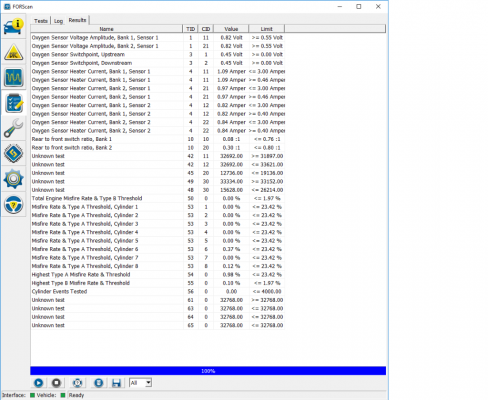
Task: Sort results by the Value column header
Action: coord(231,29)
